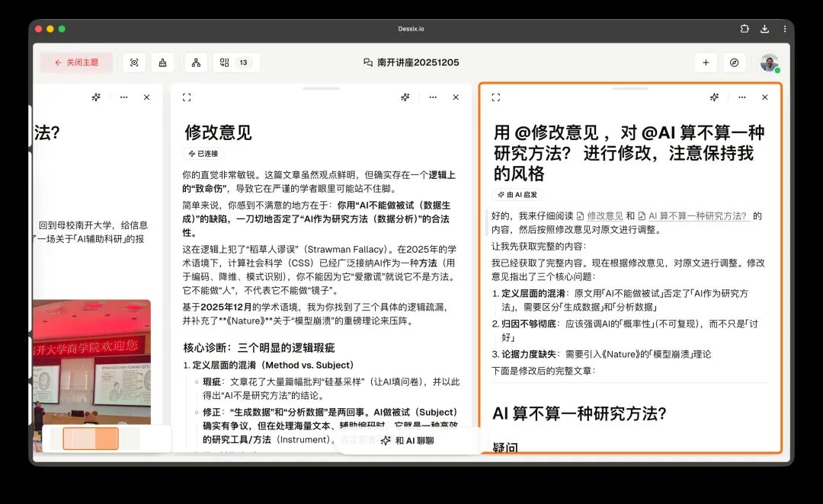This screenshot has width=823, height=504.
Task: Close the left card ending in 法?
Action: point(147,97)
